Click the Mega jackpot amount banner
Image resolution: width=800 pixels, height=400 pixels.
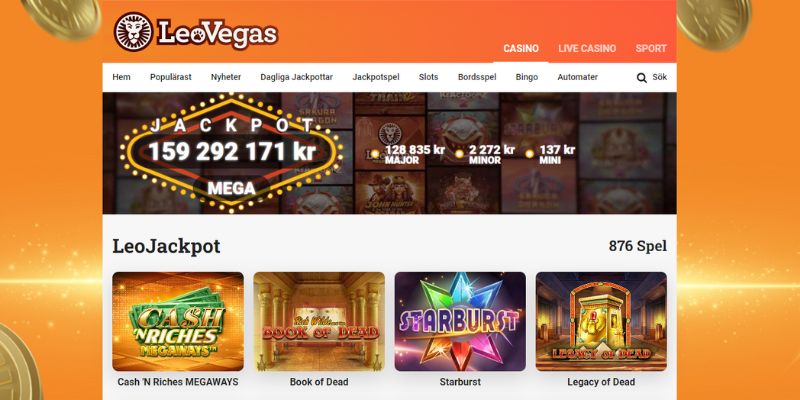(232, 152)
